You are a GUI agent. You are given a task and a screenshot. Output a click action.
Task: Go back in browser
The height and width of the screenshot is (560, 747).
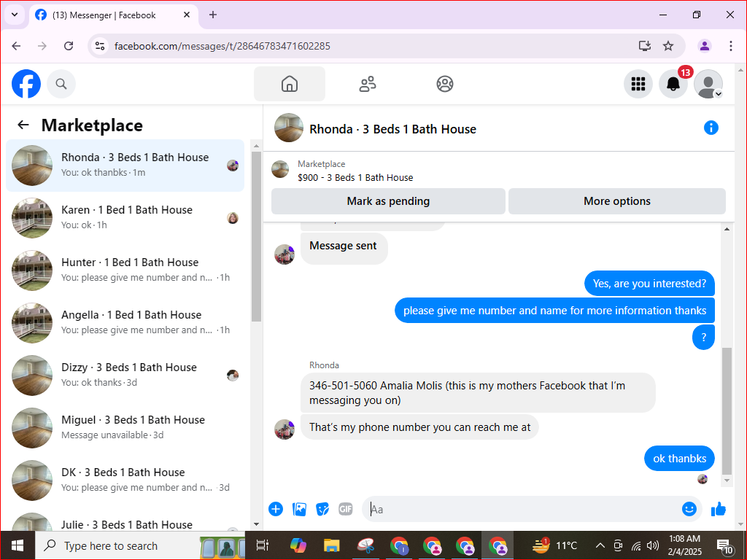tap(16, 46)
